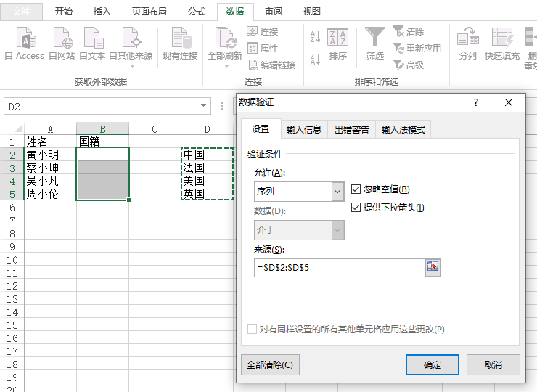Click the formula bar options dots
This screenshot has width=537, height=392.
(222, 106)
